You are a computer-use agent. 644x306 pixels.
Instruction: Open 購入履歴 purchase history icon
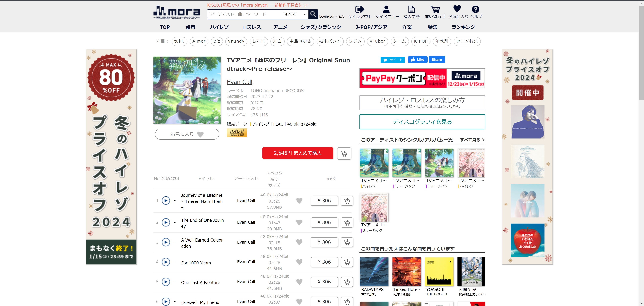click(x=411, y=10)
